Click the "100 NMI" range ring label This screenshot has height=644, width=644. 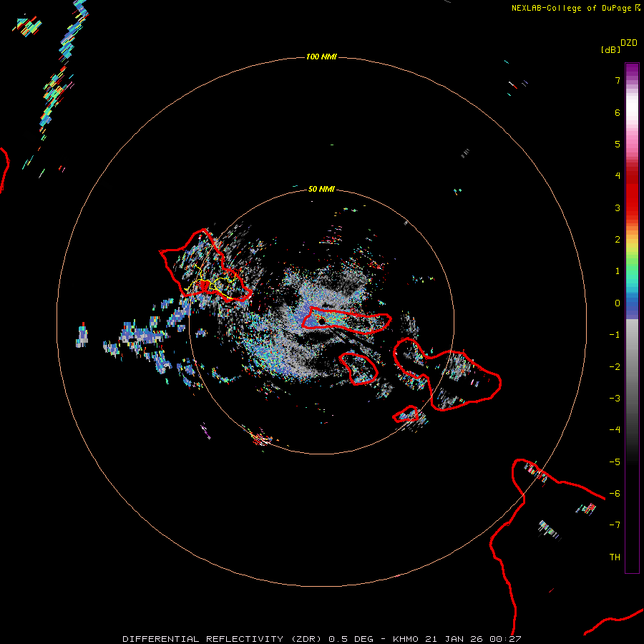click(321, 57)
